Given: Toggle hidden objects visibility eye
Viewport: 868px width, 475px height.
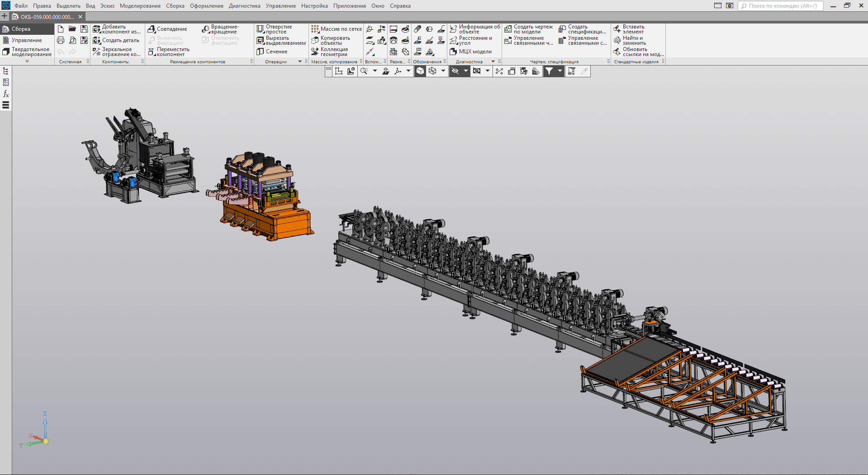Looking at the screenshot, I should click(x=455, y=71).
